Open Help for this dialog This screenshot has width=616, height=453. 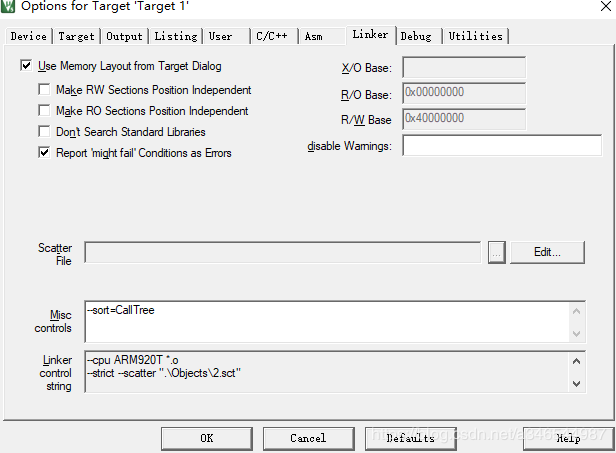[568, 438]
